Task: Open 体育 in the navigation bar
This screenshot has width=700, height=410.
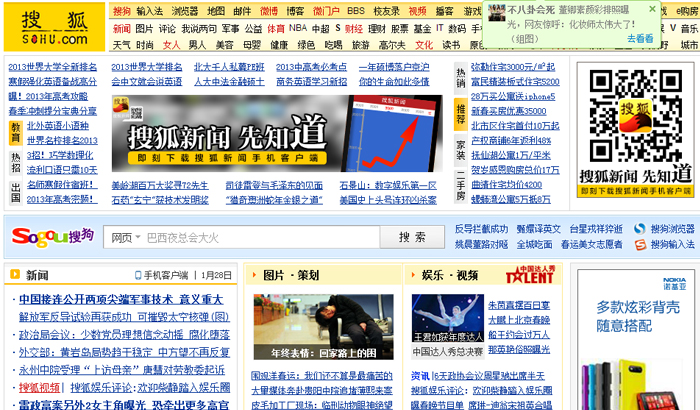Action: (275, 29)
